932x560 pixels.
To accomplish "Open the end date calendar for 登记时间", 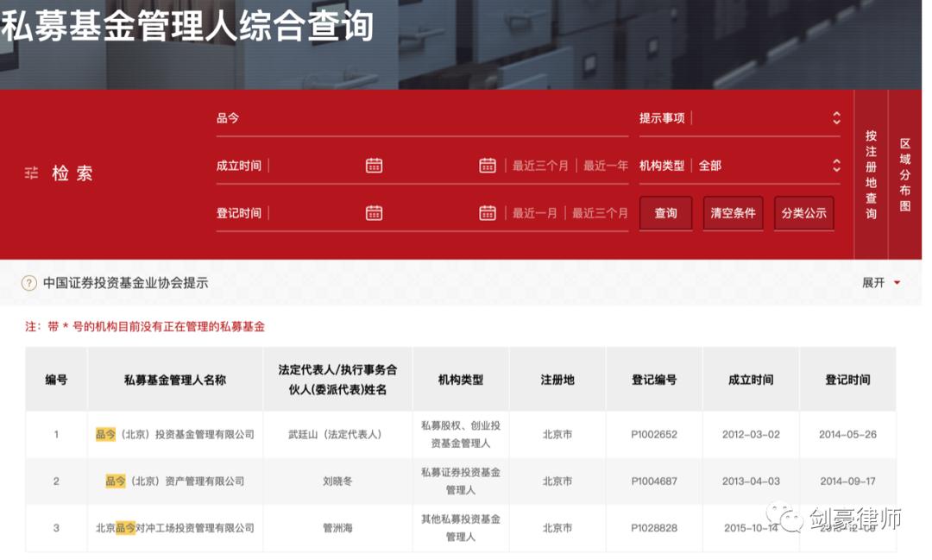I will [x=488, y=213].
